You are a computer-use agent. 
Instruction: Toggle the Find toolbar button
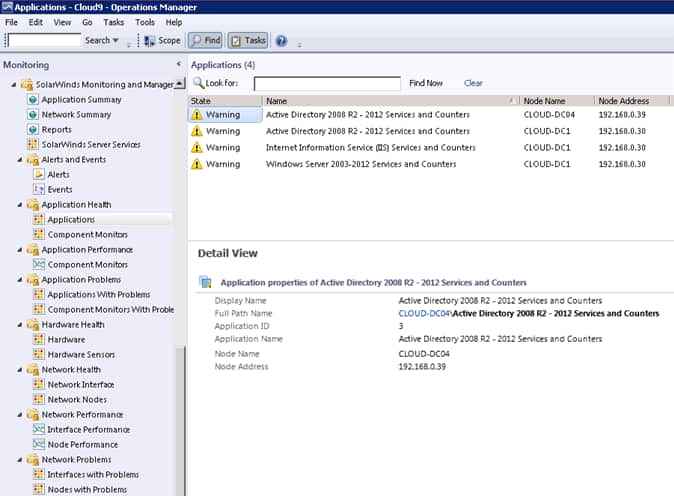point(205,41)
